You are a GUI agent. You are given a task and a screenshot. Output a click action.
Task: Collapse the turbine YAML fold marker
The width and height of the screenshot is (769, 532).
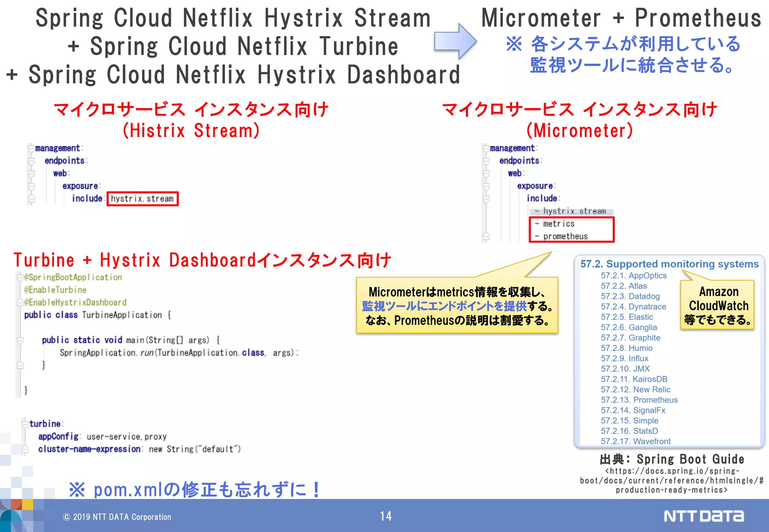tap(25, 424)
